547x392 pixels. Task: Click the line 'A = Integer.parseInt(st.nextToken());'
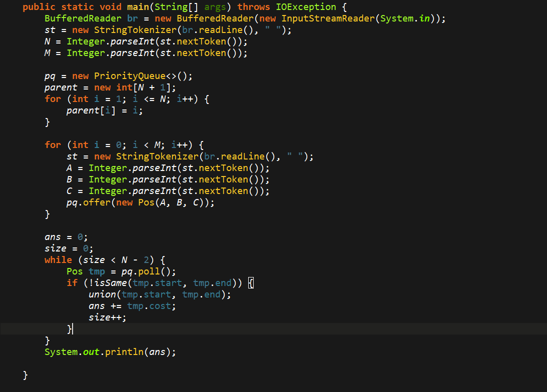coord(168,168)
